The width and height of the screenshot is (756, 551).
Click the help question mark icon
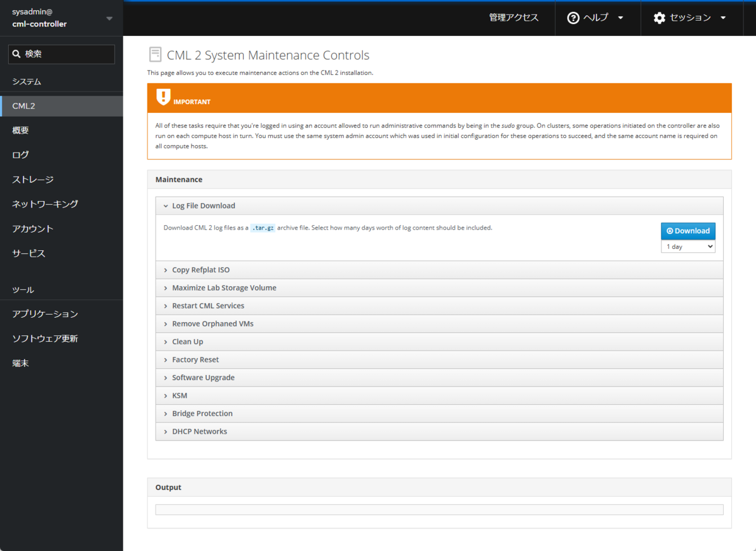coord(573,18)
